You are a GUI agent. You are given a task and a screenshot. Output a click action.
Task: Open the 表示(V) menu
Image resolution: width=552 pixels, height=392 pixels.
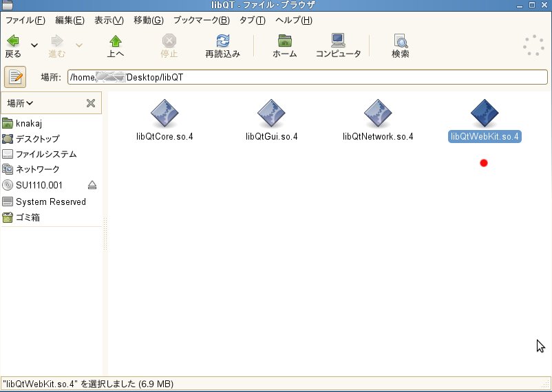109,21
